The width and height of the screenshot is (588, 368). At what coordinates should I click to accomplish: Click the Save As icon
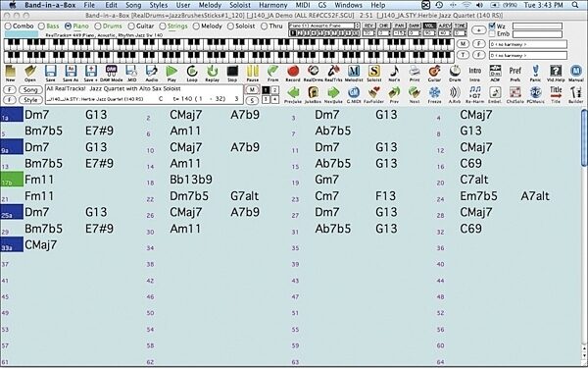[x=71, y=73]
